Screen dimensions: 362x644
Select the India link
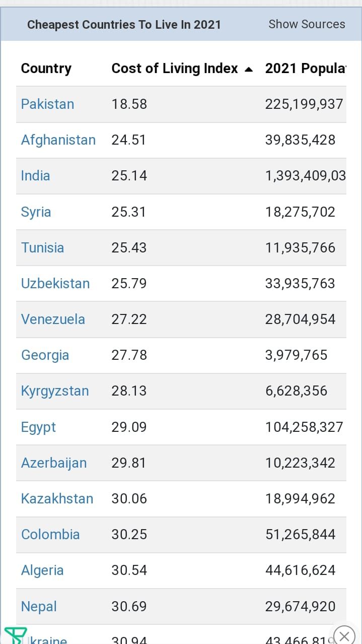tap(35, 176)
